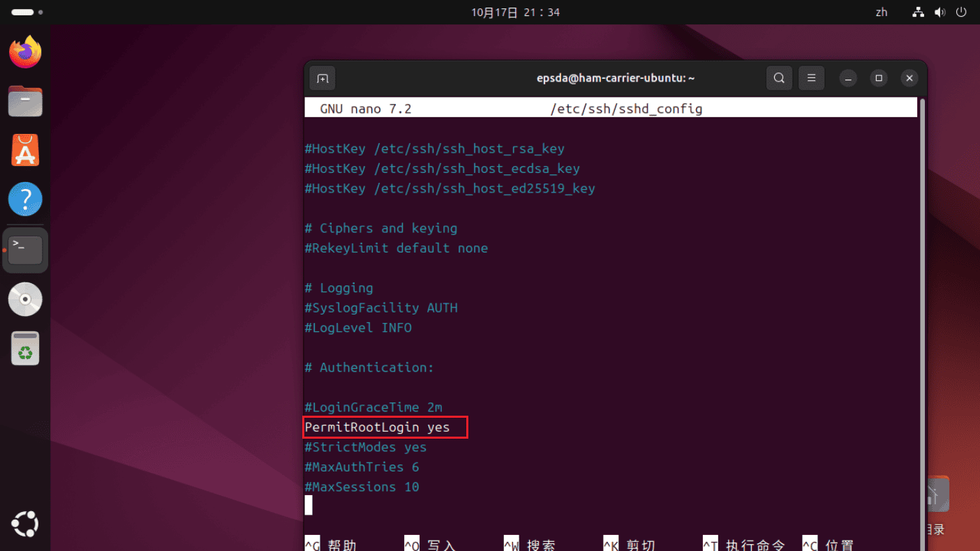
Task: Open the Help icon in the dock
Action: [25, 199]
